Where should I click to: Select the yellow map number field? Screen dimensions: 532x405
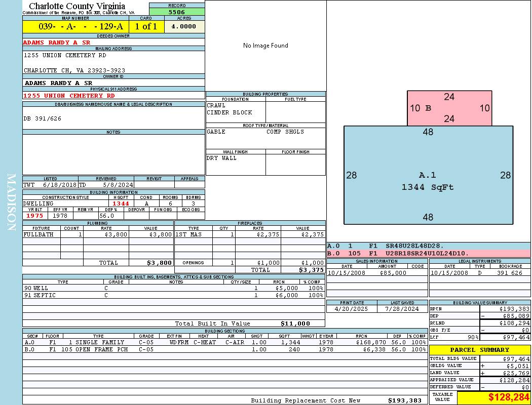[75, 27]
